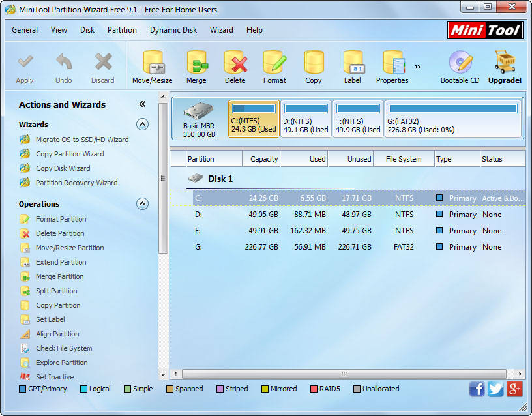Open the Facebook social link icon
Image resolution: width=532 pixels, height=416 pixels.
(x=477, y=389)
